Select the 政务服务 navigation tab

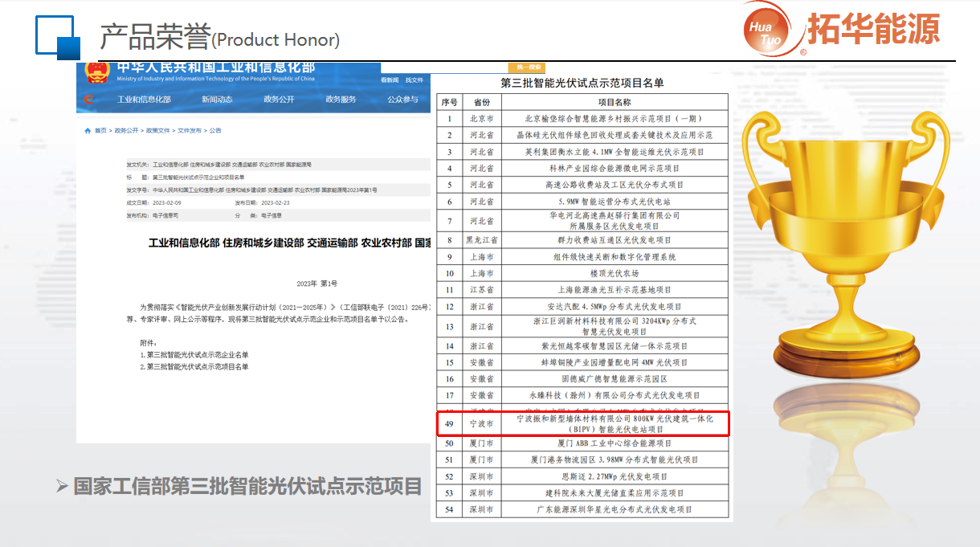pyautogui.click(x=341, y=100)
